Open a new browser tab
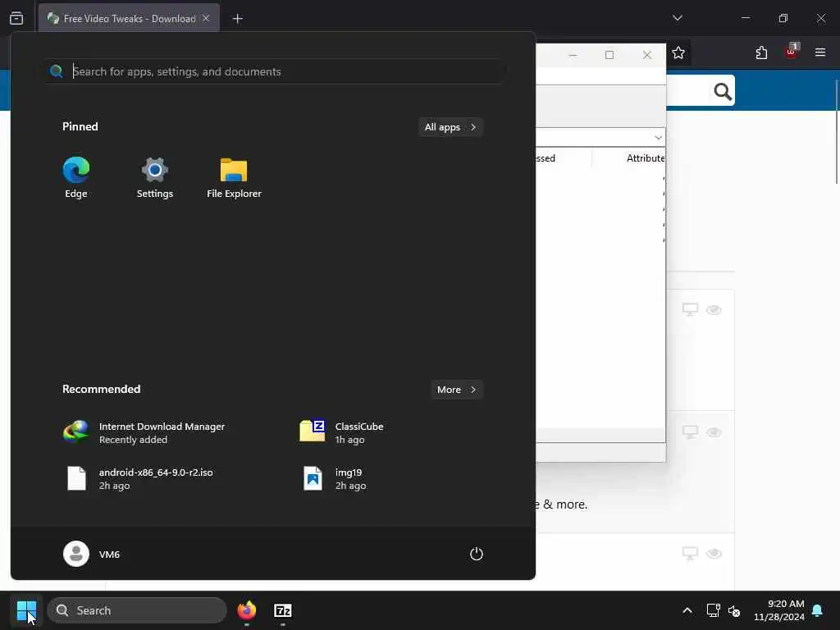The width and height of the screenshot is (840, 630). (237, 19)
